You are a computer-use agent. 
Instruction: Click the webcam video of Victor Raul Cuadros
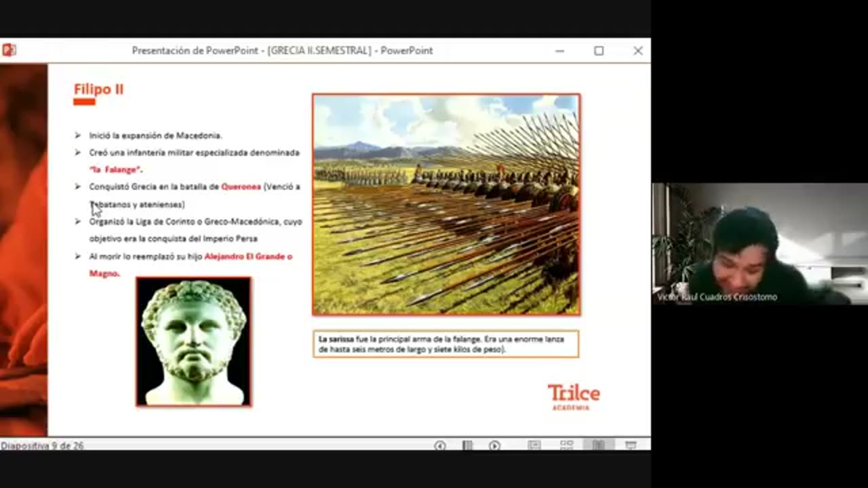tap(759, 243)
